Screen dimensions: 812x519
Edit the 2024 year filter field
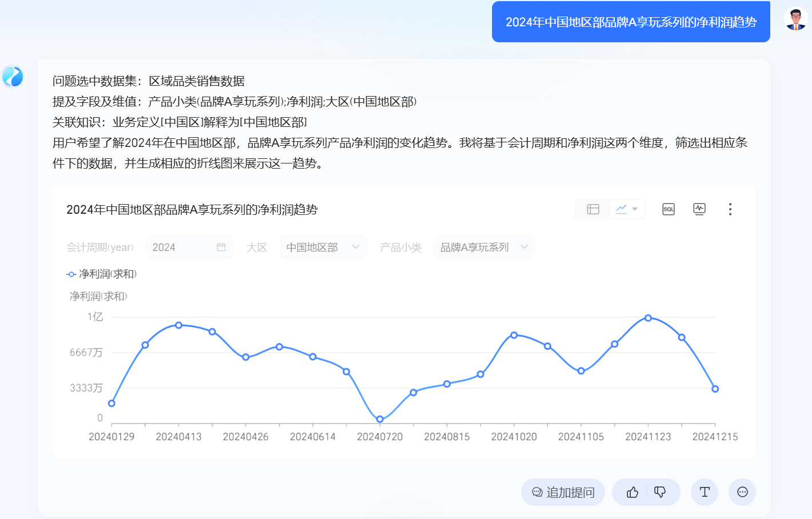(189, 247)
